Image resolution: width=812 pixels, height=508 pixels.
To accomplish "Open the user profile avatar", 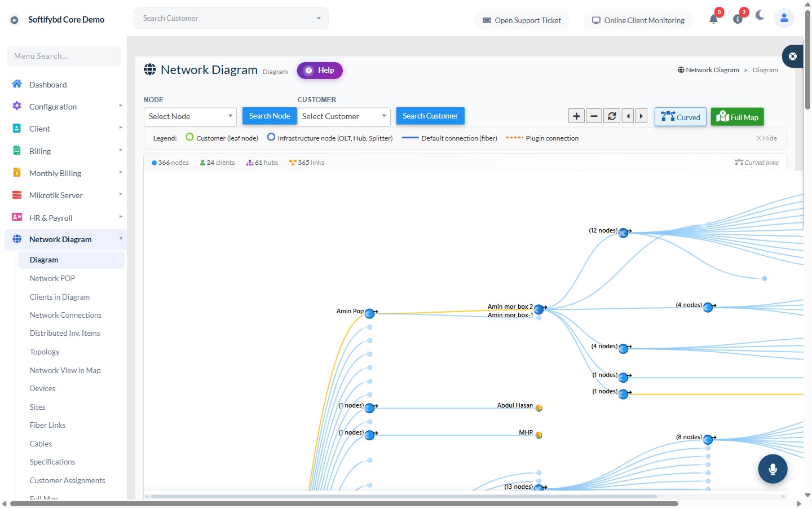I will [784, 18].
